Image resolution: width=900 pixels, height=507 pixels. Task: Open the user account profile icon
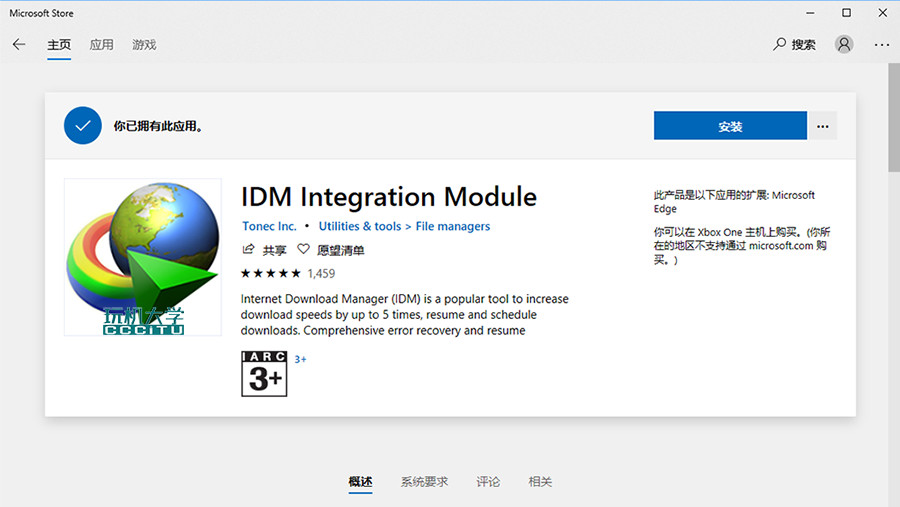[x=845, y=45]
